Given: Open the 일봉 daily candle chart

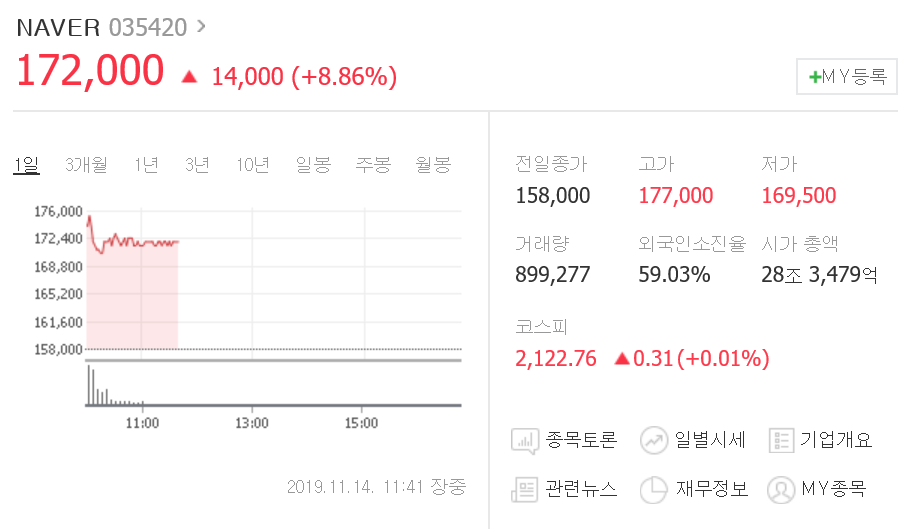Looking at the screenshot, I should click(x=313, y=165).
